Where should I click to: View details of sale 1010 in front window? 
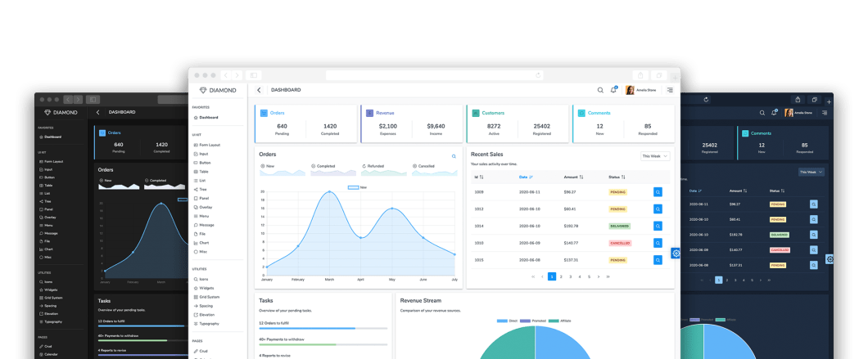[x=658, y=243]
